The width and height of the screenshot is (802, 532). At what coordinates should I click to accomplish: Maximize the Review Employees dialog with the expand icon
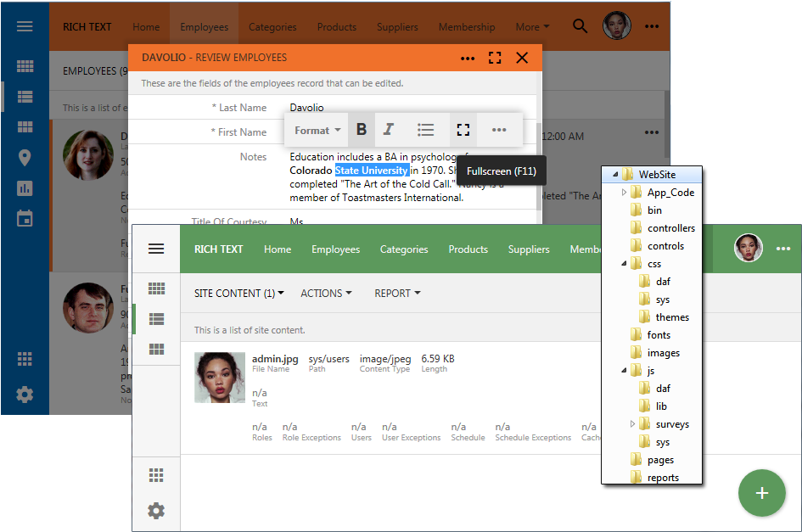tap(495, 58)
